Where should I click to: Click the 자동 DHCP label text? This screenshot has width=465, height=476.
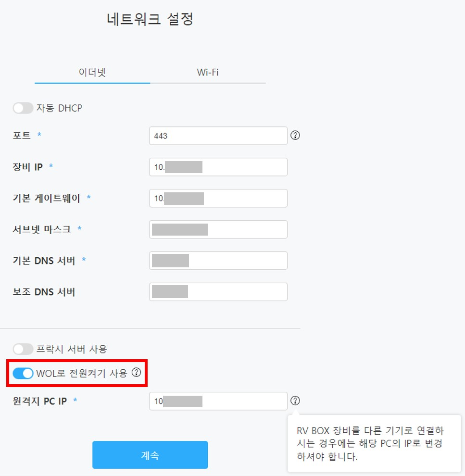click(x=59, y=108)
